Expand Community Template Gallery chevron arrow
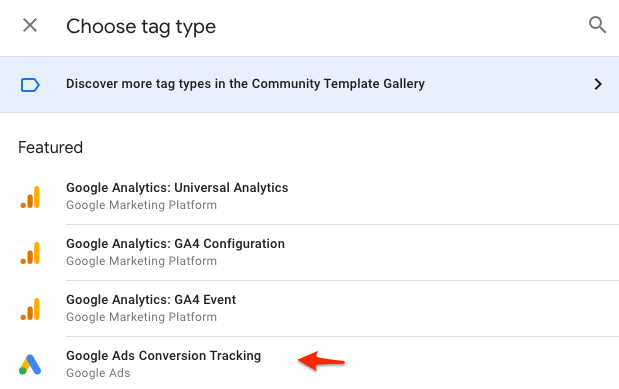Screen dimensions: 619x389 [598, 84]
